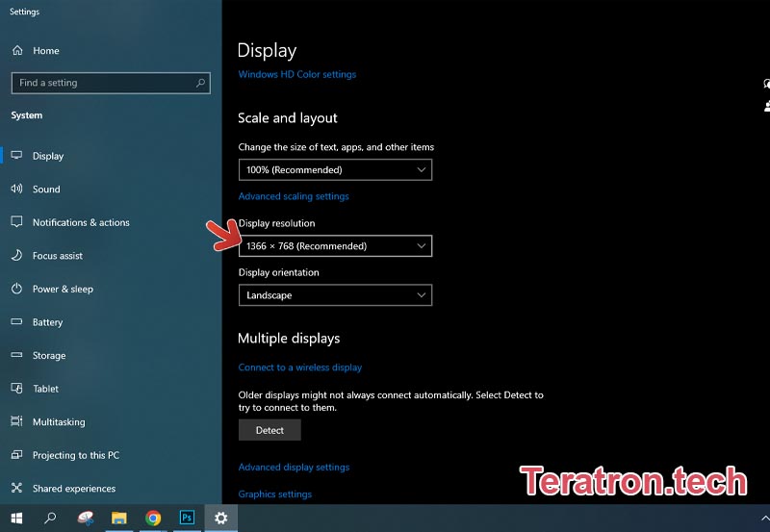Viewport: 770px width, 532px height.
Task: Show hidden system tray icons
Action: pos(764,518)
